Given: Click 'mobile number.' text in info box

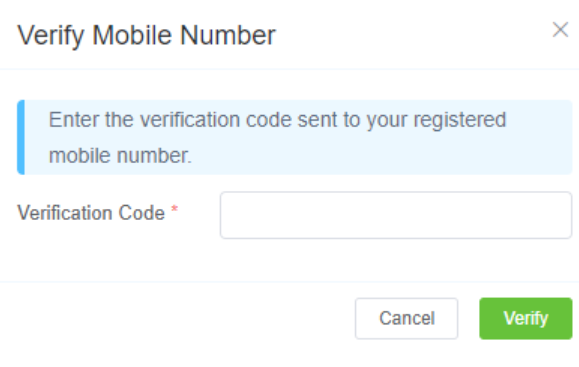Looking at the screenshot, I should point(120,155).
